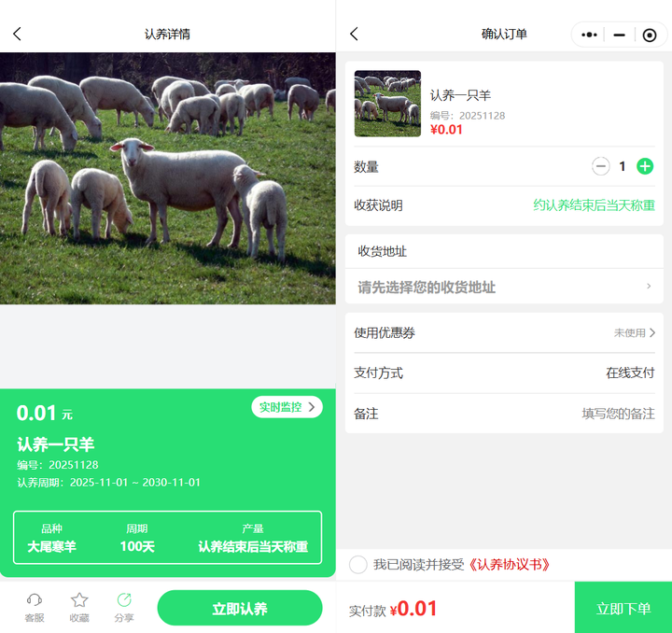Screen dimensions: 672x633
Task: Go back from the 确认订单 page
Action: click(x=354, y=34)
